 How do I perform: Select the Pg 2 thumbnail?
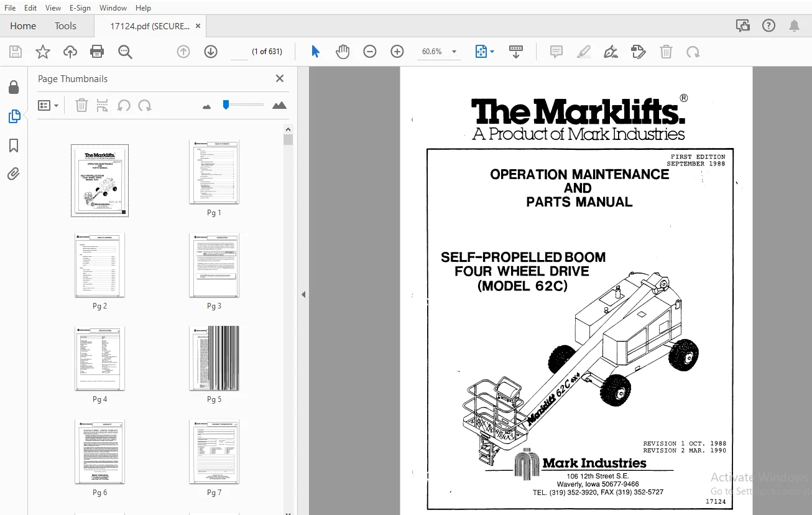tap(100, 265)
